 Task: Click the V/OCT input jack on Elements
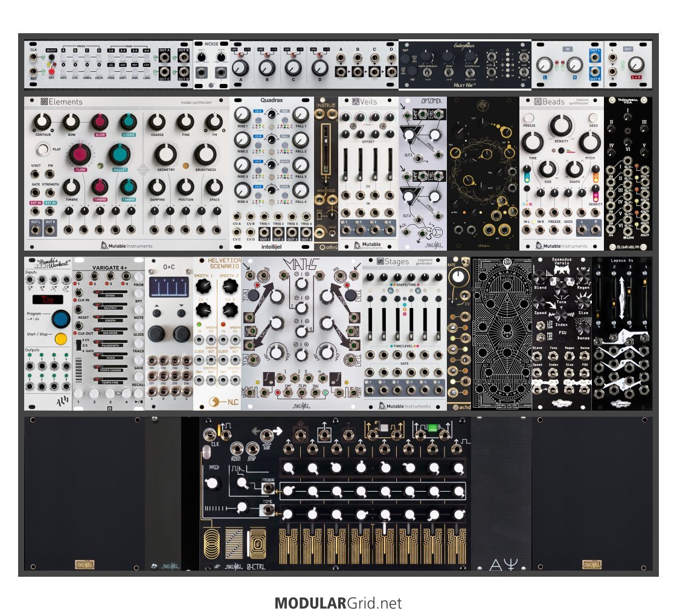[x=35, y=175]
